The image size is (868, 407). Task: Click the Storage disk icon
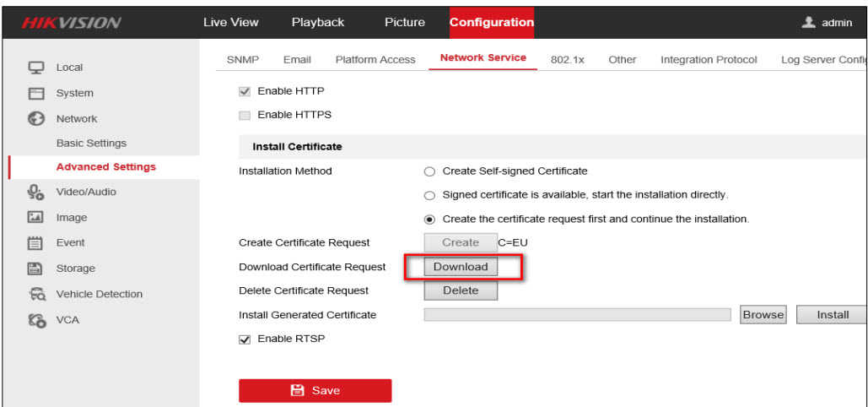click(x=36, y=269)
